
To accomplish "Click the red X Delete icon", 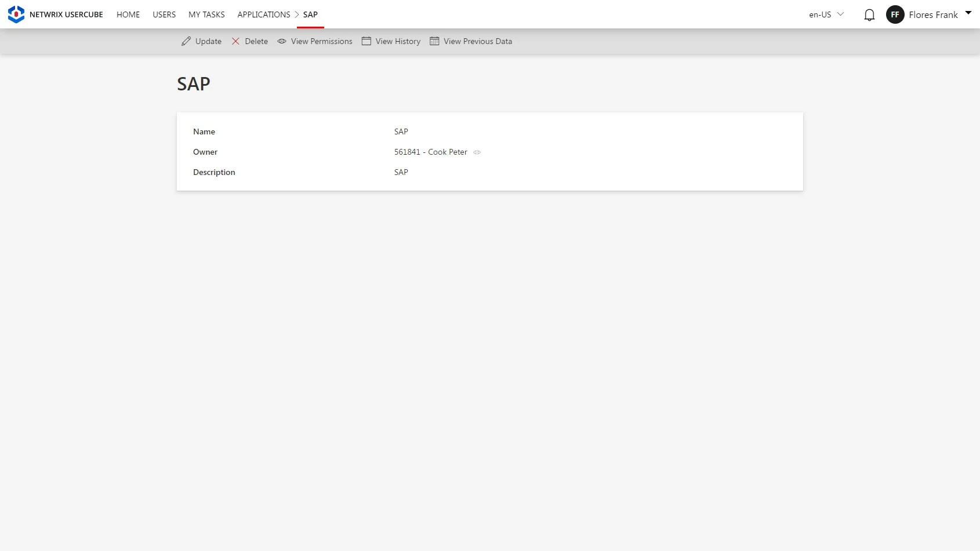I will tap(235, 41).
